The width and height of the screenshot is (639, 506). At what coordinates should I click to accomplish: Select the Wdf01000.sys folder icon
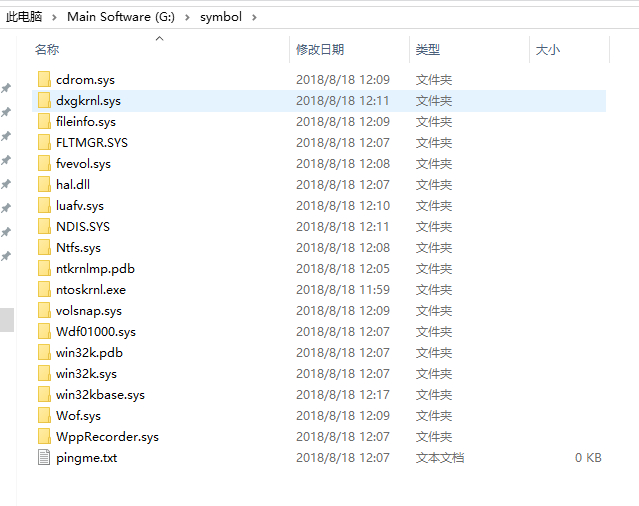pyautogui.click(x=43, y=331)
